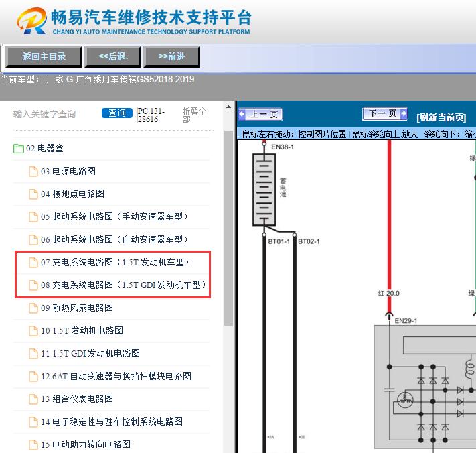Open the 02 电器盒 folder entry

click(x=45, y=149)
